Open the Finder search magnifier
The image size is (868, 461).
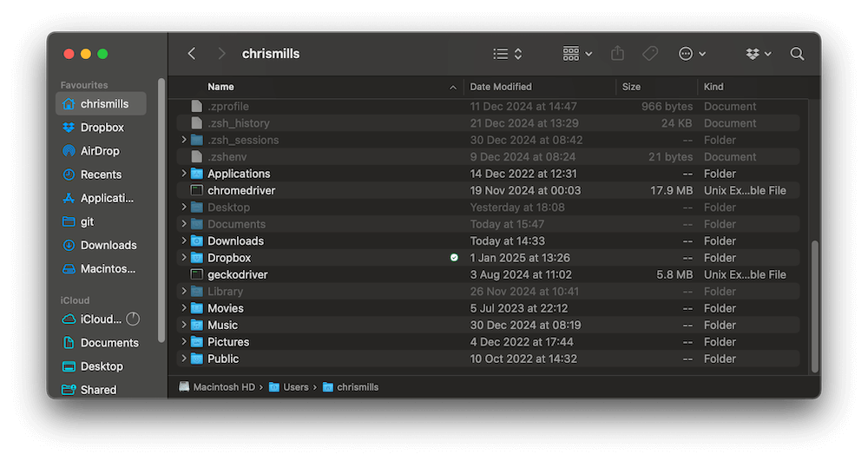(797, 54)
